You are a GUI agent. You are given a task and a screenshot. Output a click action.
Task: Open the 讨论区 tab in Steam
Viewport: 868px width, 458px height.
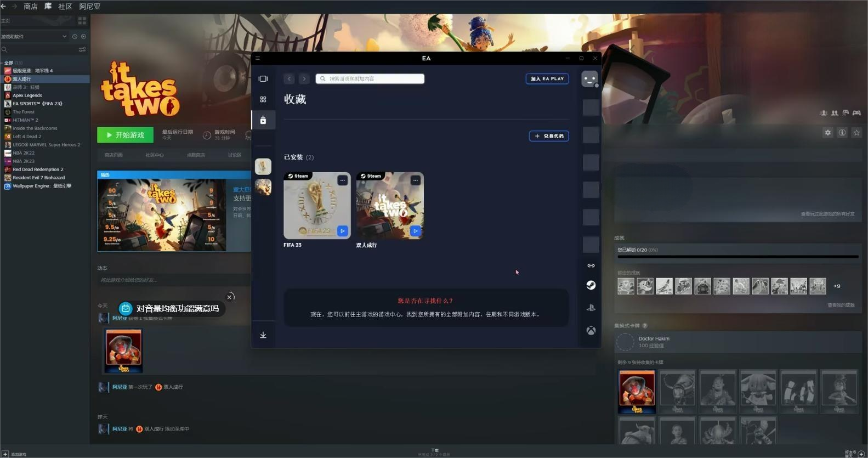coord(235,155)
